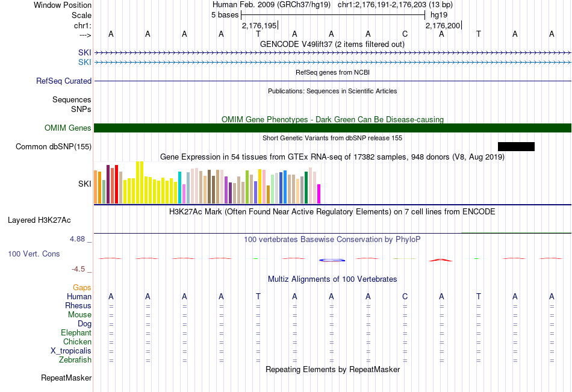Open the 'H3K27Ac Mark' ENCODE track title

coord(332,212)
